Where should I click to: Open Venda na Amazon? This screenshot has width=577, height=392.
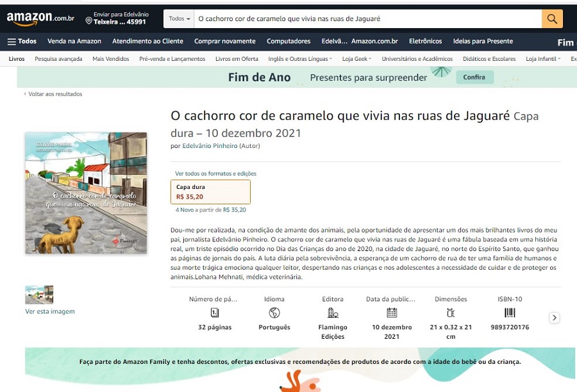tap(74, 41)
